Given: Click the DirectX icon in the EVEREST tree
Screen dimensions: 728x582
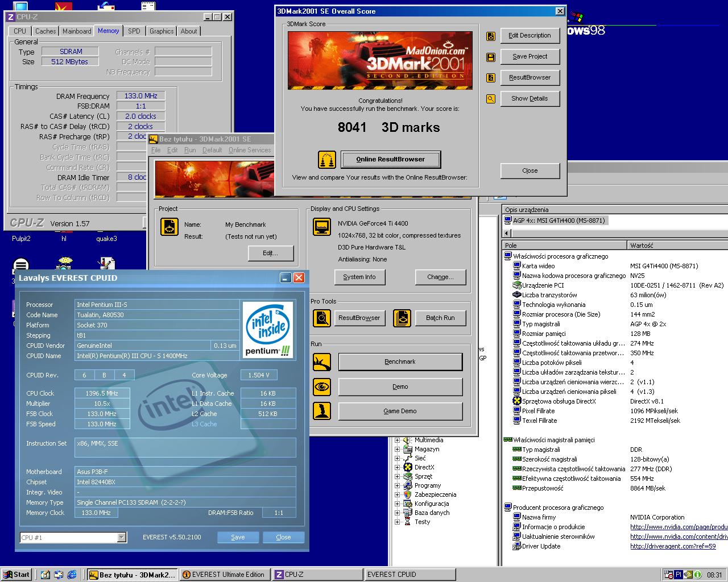Looking at the screenshot, I should pos(408,467).
